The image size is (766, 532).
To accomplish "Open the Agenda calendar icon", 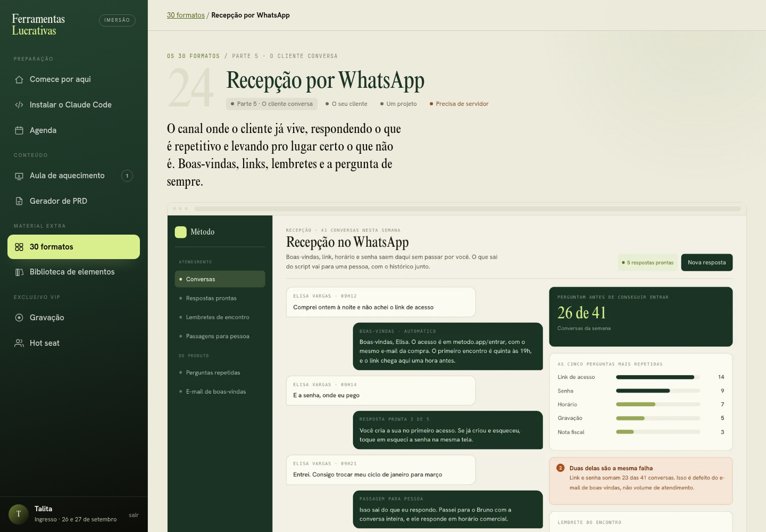I will 19,130.
